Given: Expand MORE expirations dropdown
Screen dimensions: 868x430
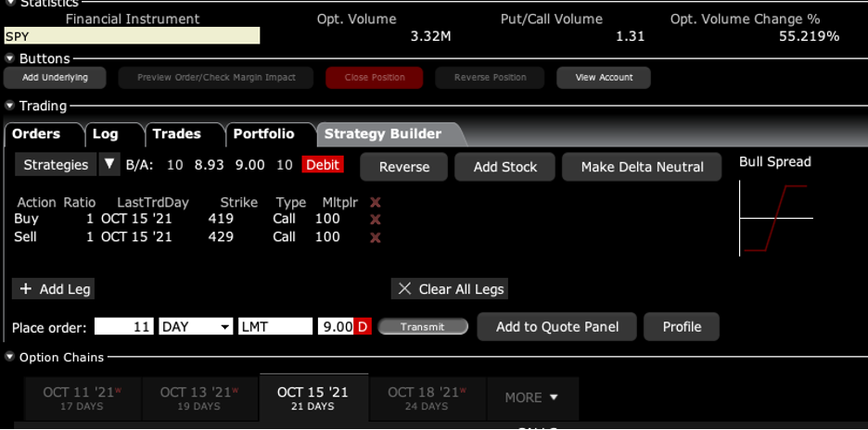Looking at the screenshot, I should click(531, 398).
